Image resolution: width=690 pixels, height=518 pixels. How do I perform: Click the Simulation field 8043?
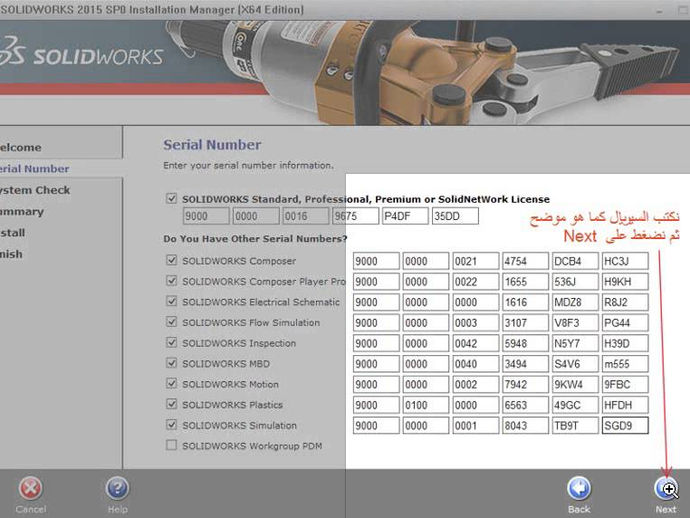(525, 426)
